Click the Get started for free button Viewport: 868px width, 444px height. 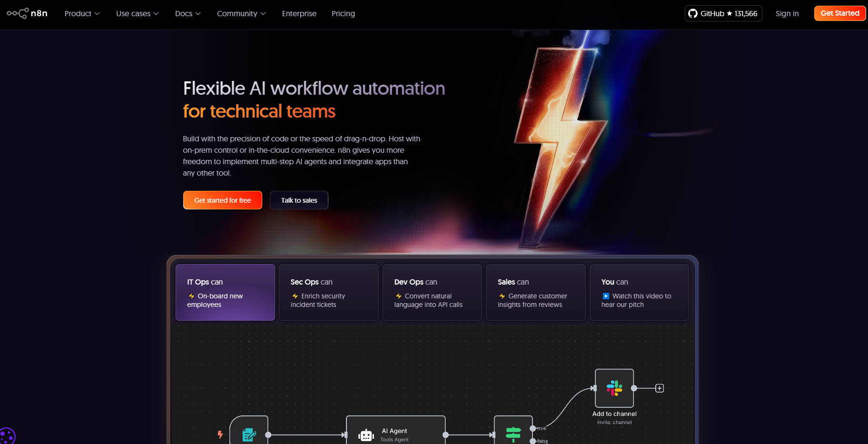pyautogui.click(x=223, y=200)
